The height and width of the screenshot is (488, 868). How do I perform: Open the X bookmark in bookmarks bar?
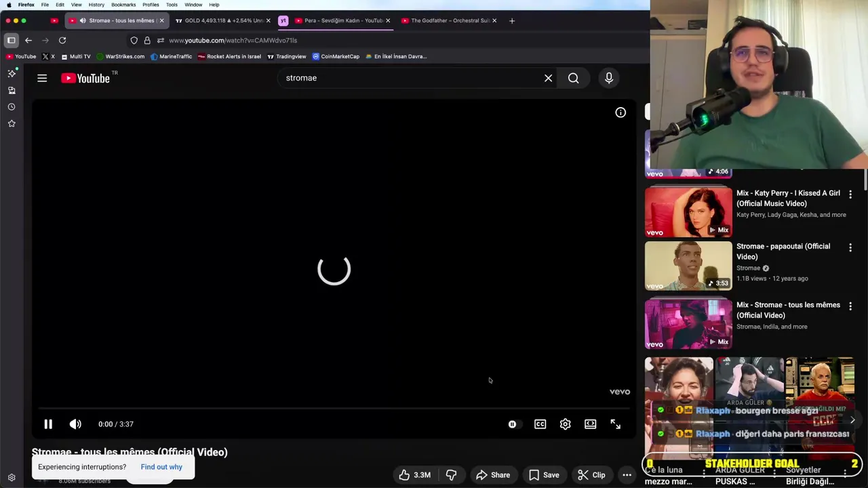tap(48, 57)
